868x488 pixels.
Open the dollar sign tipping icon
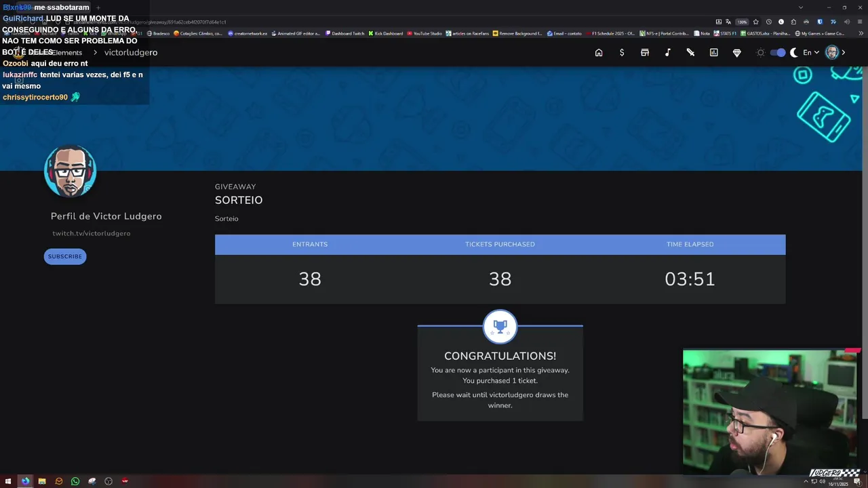tap(622, 53)
